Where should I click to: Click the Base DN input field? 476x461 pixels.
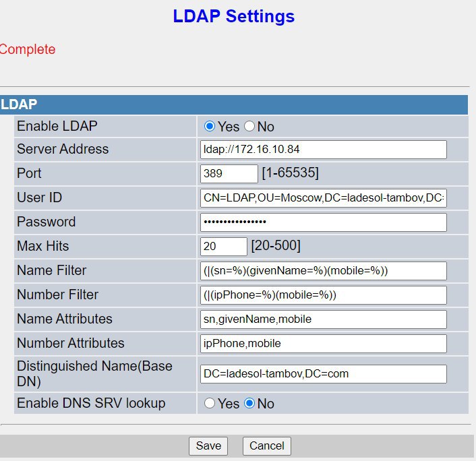pyautogui.click(x=324, y=374)
